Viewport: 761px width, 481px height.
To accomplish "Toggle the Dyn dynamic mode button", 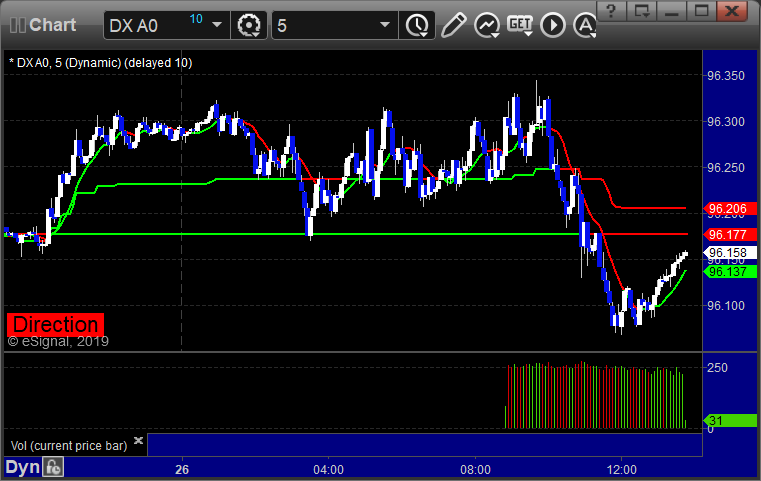I will pyautogui.click(x=22, y=467).
